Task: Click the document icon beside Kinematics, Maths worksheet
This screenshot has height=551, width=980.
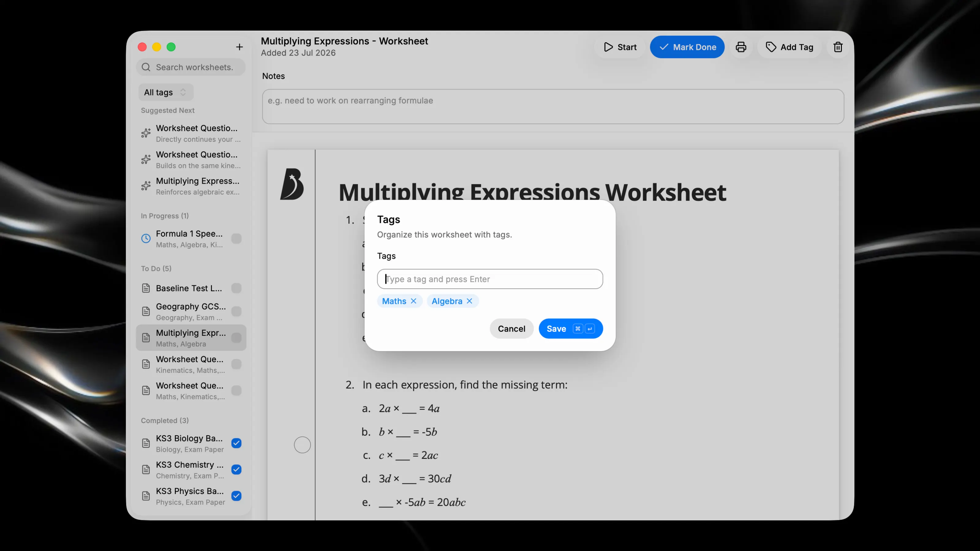Action: pos(146,364)
